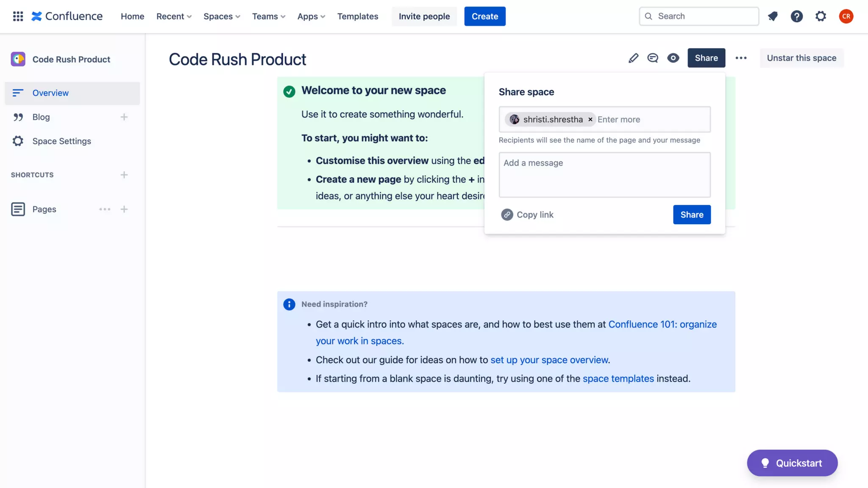Click the Copy link icon button
The image size is (868, 488).
click(507, 215)
